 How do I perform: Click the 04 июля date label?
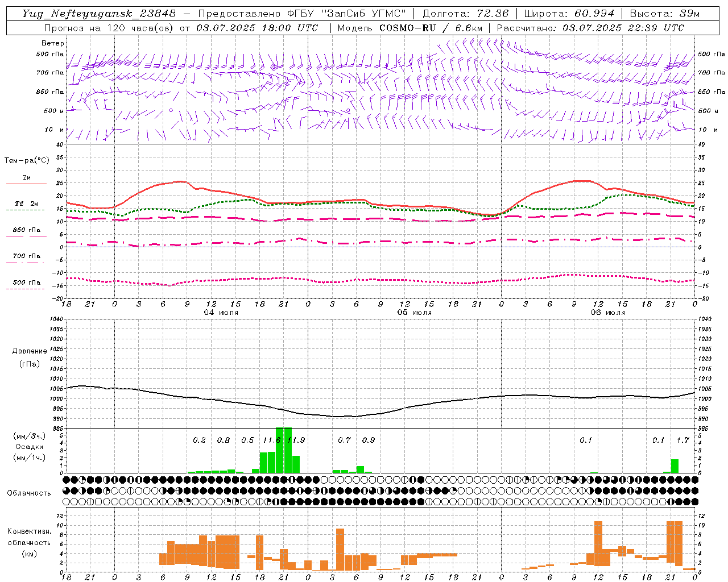(x=221, y=313)
